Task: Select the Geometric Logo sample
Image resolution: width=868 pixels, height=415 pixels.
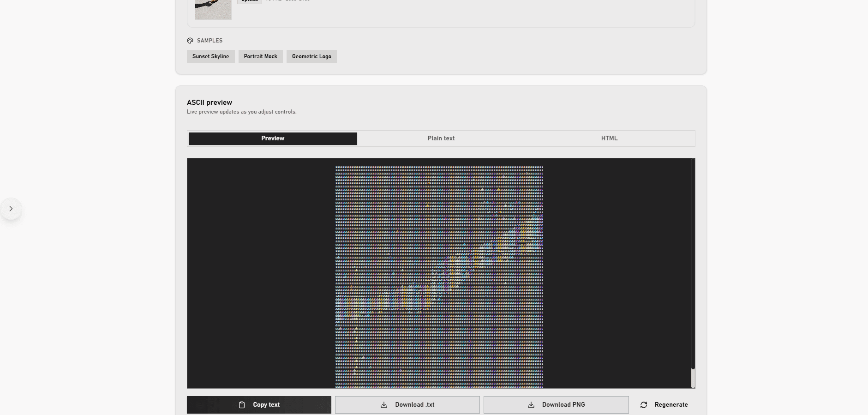Action: point(311,56)
